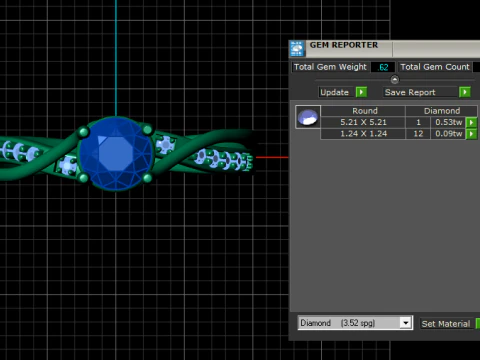The width and height of the screenshot is (480, 360).
Task: Click the green arrow next to Save Report
Action: (465, 92)
